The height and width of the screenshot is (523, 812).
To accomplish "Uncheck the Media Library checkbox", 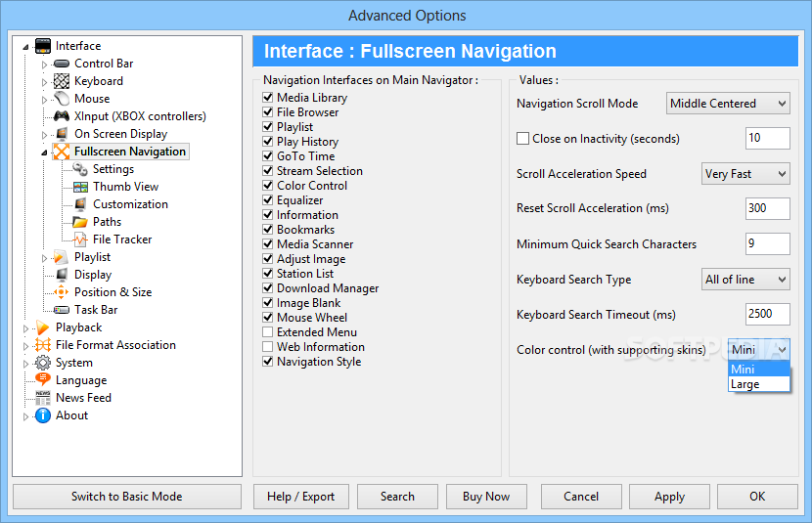I will pyautogui.click(x=268, y=97).
